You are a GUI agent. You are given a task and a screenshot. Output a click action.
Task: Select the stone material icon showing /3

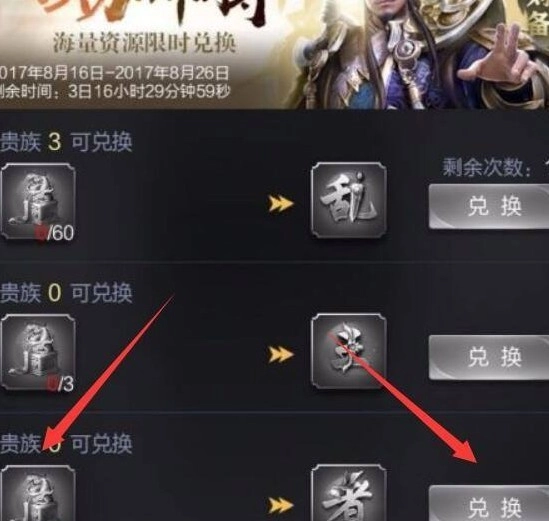click(38, 353)
